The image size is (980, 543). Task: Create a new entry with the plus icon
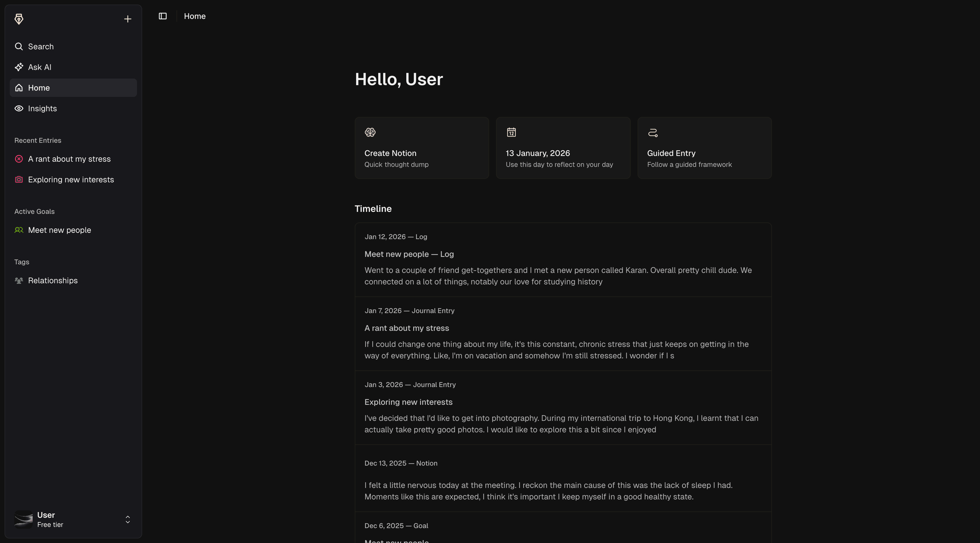pyautogui.click(x=128, y=19)
